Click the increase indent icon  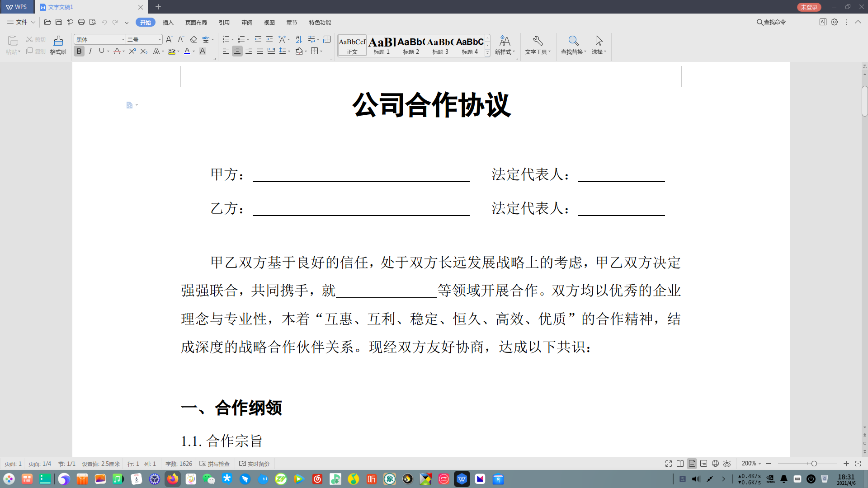269,39
